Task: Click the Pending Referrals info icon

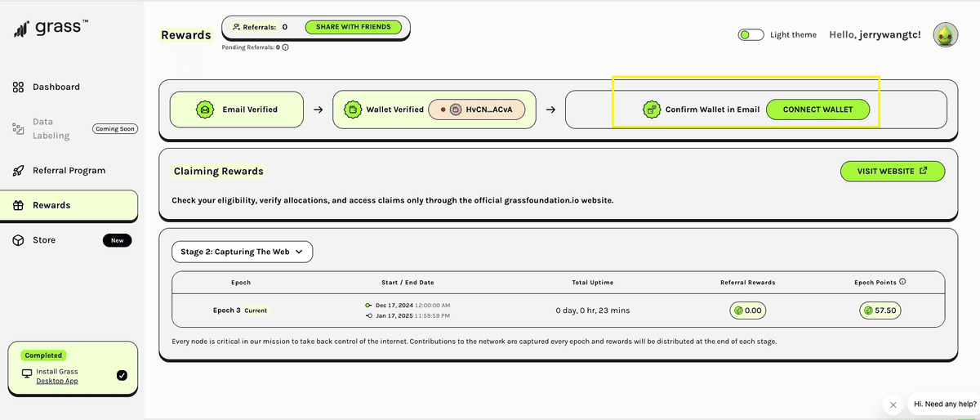Action: pyautogui.click(x=285, y=47)
